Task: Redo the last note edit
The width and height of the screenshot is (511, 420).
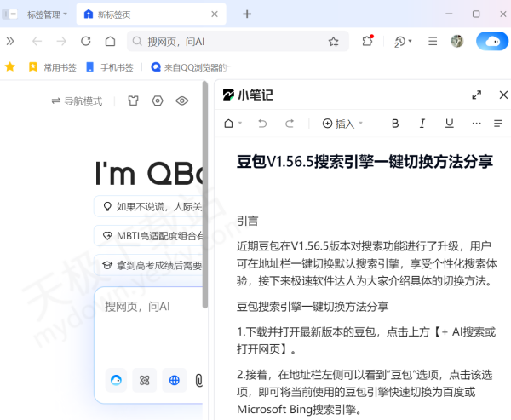Action: point(290,124)
